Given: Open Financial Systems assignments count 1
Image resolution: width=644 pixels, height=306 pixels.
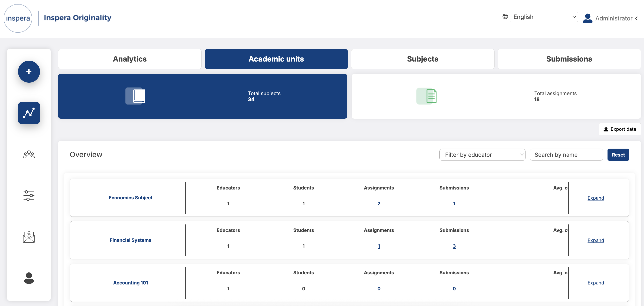Looking at the screenshot, I should [x=379, y=246].
